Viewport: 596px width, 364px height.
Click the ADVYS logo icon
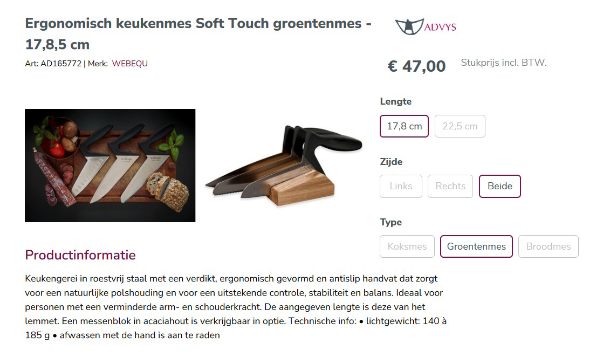408,25
